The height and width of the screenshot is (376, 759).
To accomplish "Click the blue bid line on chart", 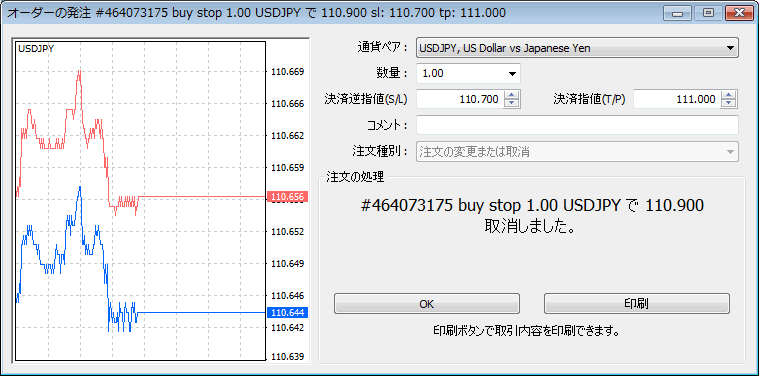I will pyautogui.click(x=202, y=313).
